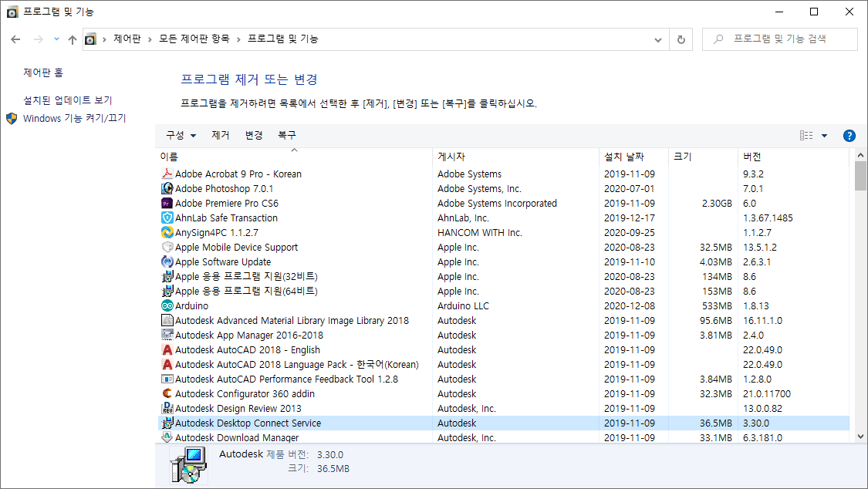
Task: Click the AutoCAD Performance Feedback Tool icon
Action: (x=167, y=379)
